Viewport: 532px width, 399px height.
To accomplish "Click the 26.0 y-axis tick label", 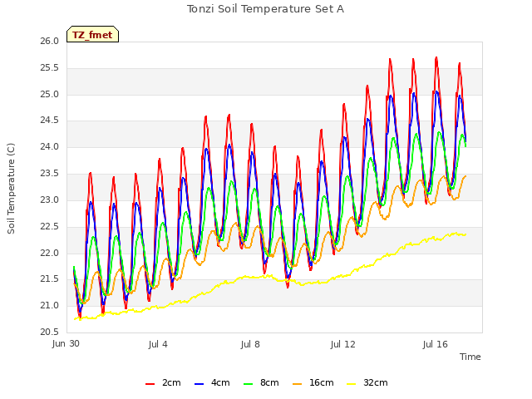I will [x=50, y=42].
